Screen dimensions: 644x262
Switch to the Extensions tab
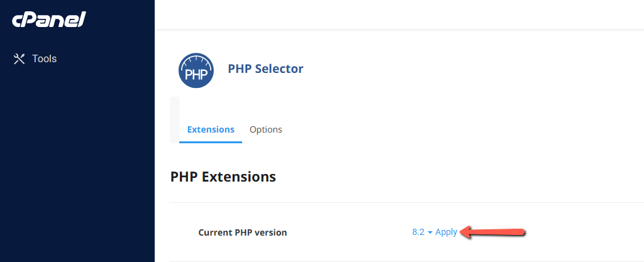211,129
